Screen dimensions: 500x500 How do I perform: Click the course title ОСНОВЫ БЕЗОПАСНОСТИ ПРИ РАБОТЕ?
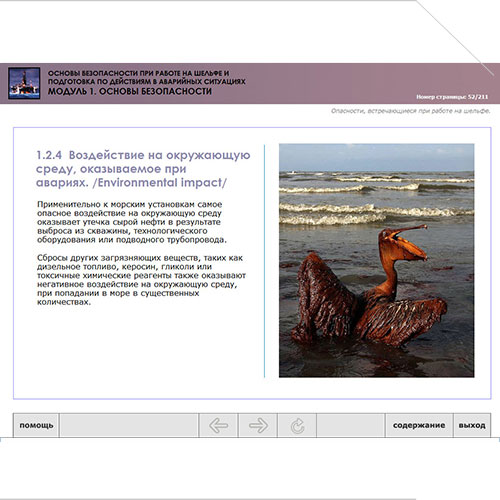147,77
